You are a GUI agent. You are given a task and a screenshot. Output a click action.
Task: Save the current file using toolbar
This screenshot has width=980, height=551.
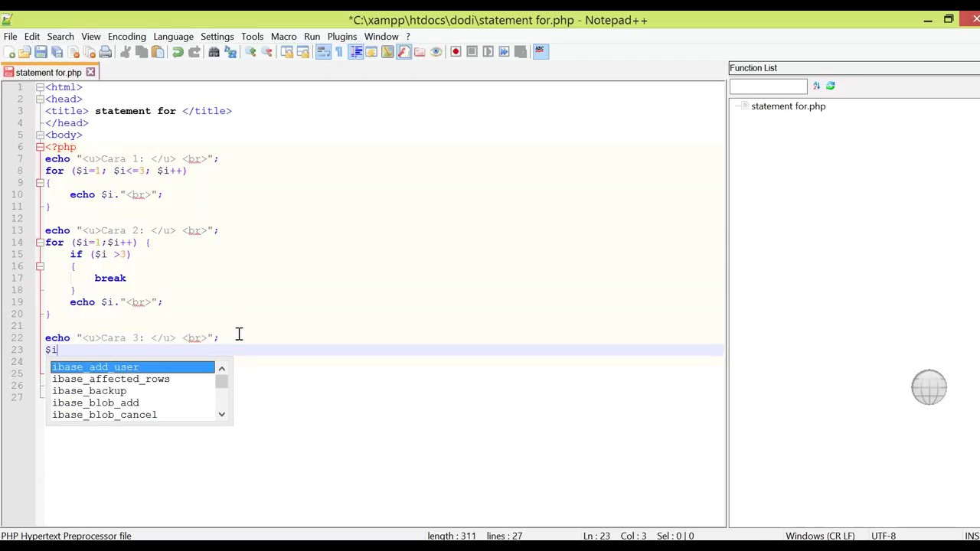pos(41,52)
